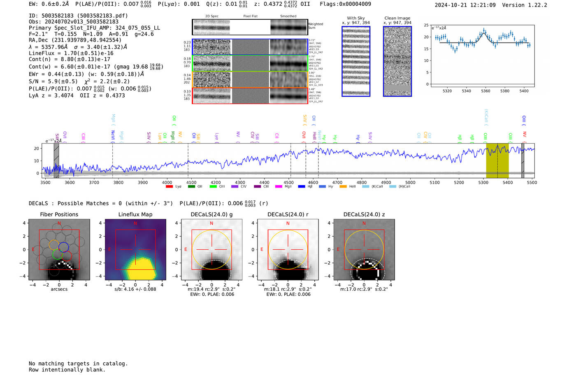
Task: Click the "S/N = 5.9(±0.5)" value
Action: (53, 81)
